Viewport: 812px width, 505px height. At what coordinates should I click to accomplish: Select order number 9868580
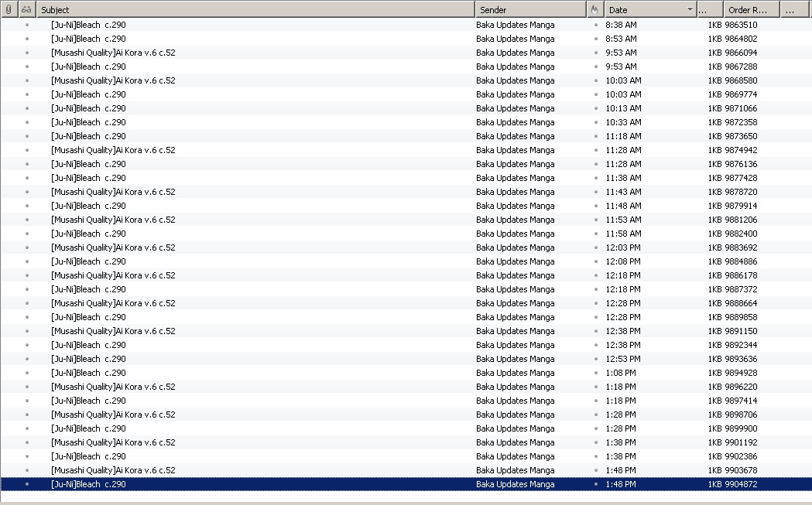tap(741, 80)
